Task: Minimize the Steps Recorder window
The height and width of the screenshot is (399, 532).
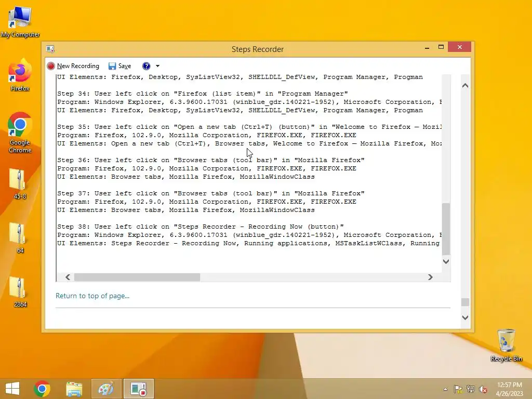Action: pos(427,47)
